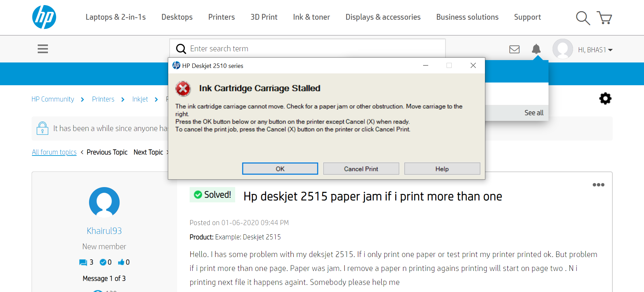The image size is (644, 292).
Task: Open the site search magnifier icon
Action: click(x=583, y=18)
